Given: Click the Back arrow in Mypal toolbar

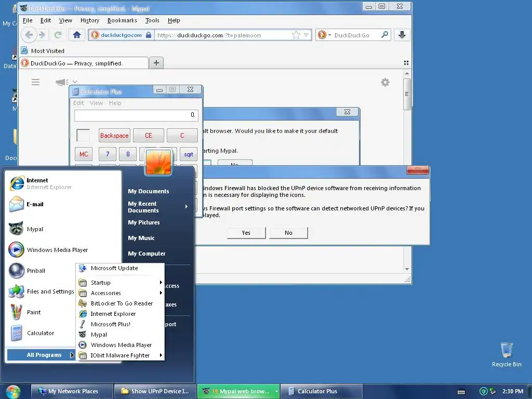Looking at the screenshot, I should 29,35.
